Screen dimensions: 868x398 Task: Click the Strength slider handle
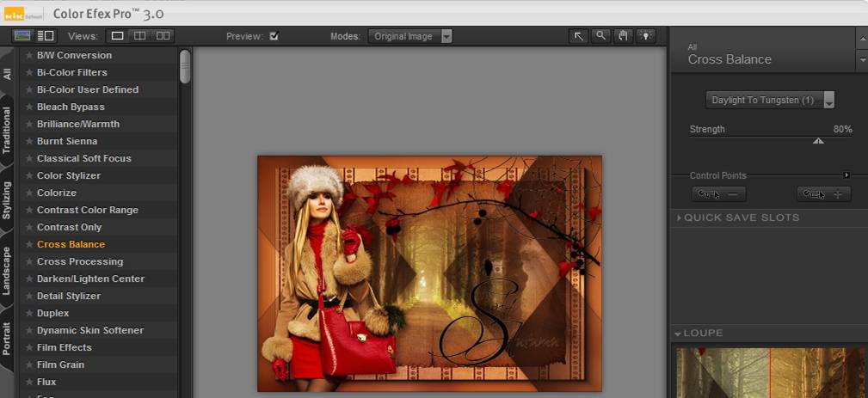click(x=818, y=141)
